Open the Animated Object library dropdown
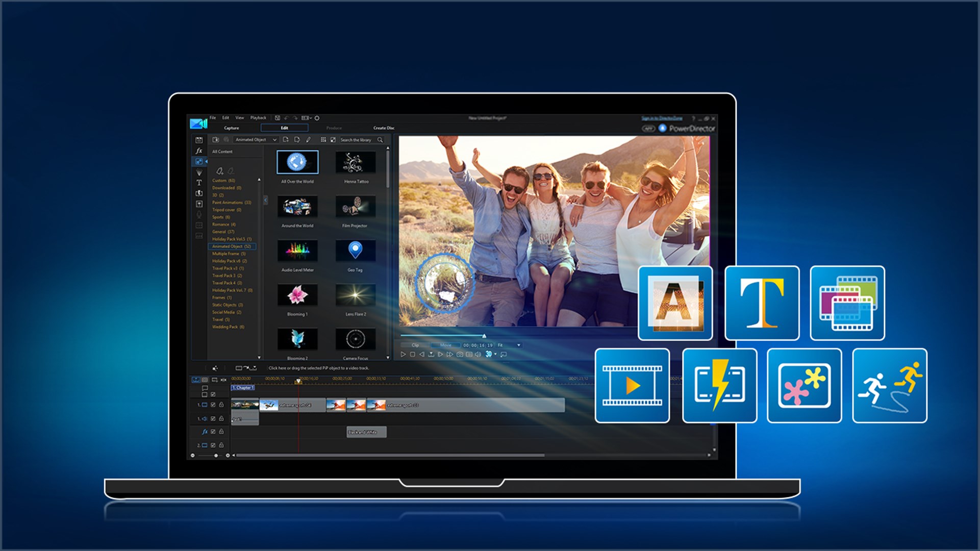Viewport: 980px width, 551px height. tap(256, 140)
